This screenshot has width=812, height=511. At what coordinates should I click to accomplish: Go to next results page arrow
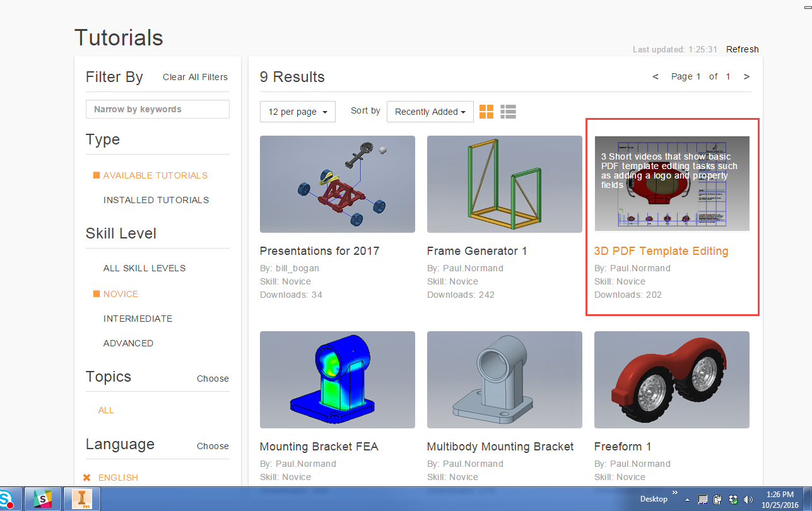tap(746, 76)
